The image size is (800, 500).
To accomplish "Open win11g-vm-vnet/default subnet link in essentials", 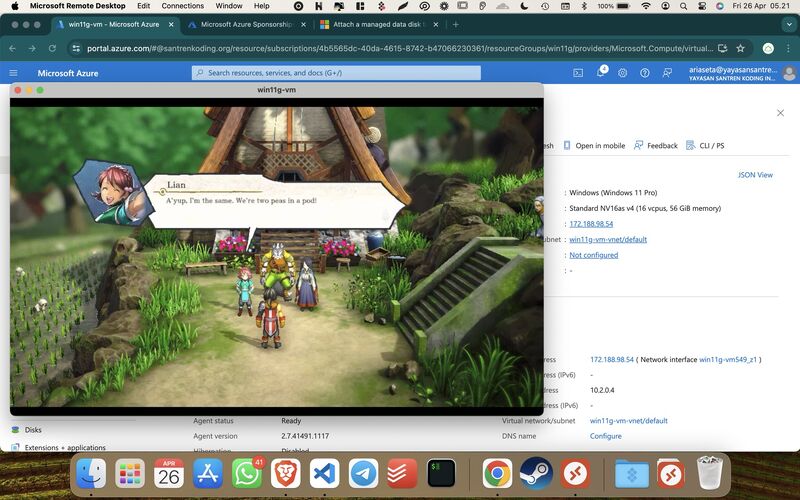I will (x=608, y=239).
